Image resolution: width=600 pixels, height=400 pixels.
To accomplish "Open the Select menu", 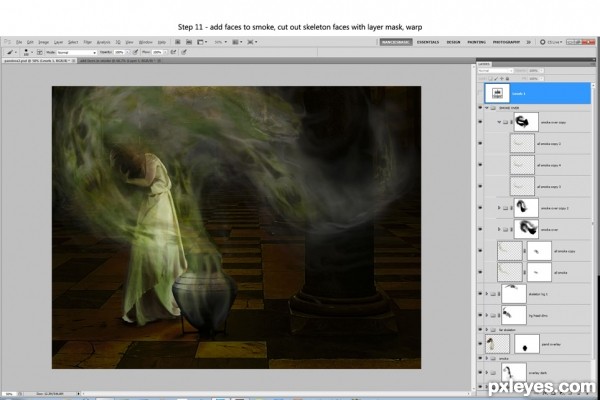I will point(73,42).
